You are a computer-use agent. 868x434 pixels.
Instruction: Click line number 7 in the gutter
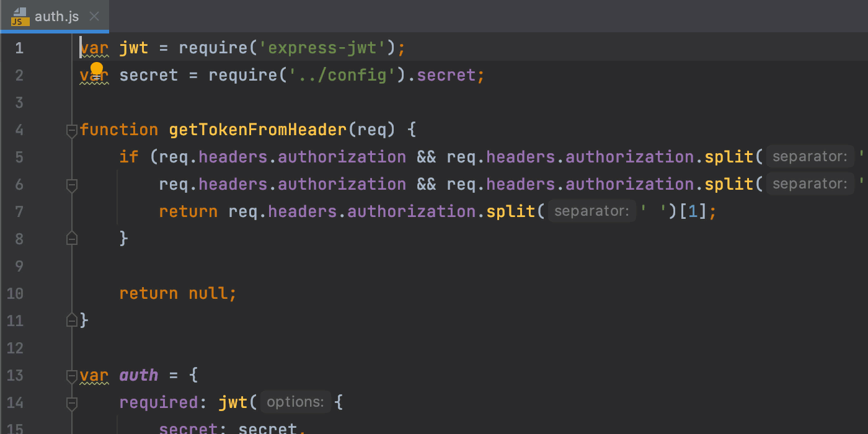[x=19, y=211]
